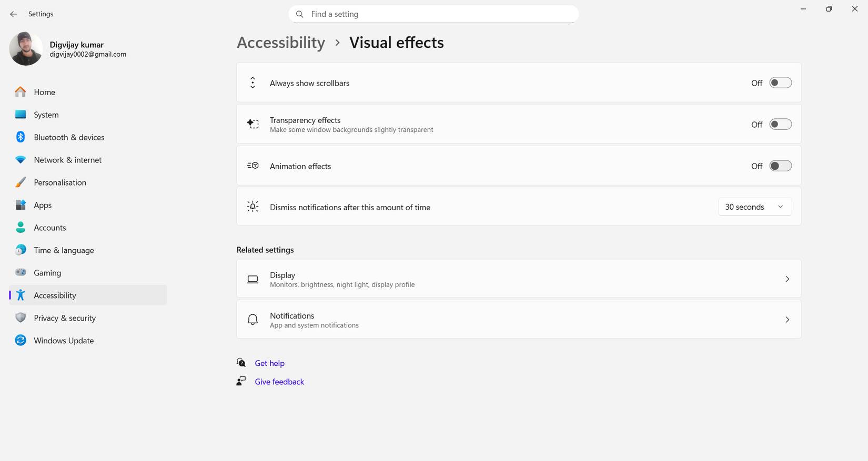Toggle Animation effects on

point(780,166)
